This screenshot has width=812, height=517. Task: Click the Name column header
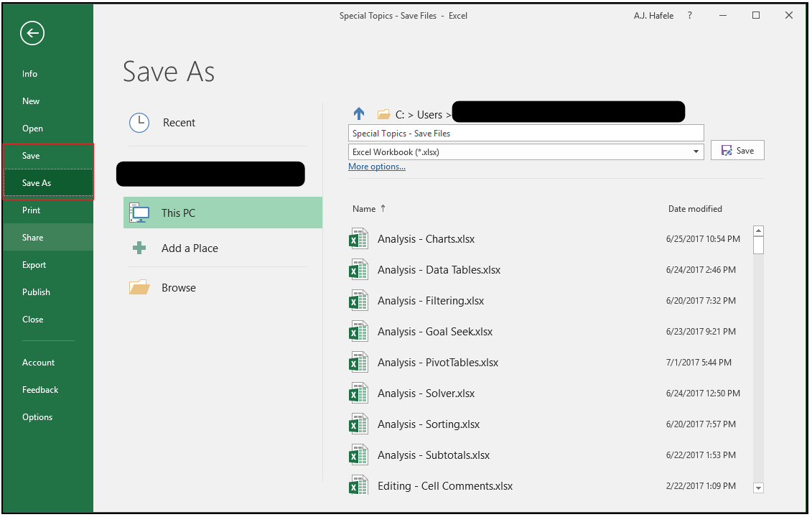tap(364, 209)
